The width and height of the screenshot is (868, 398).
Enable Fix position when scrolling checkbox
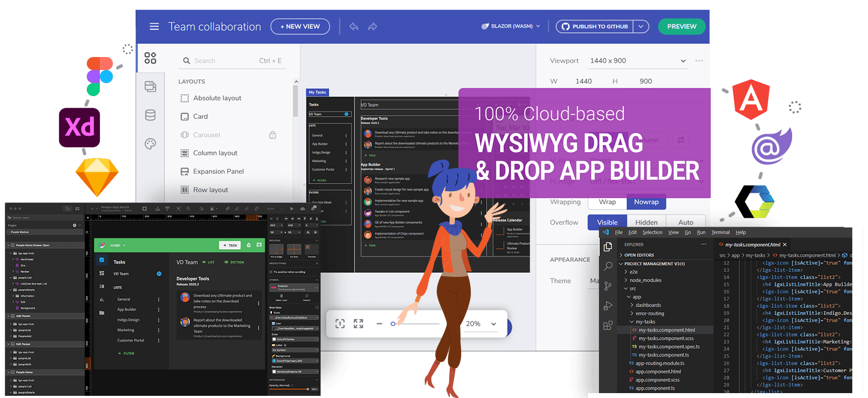271,272
